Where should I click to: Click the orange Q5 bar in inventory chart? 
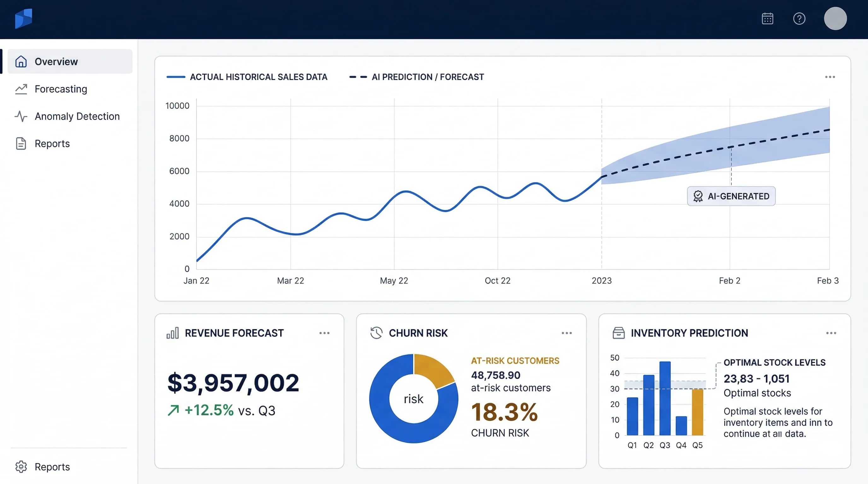(697, 412)
